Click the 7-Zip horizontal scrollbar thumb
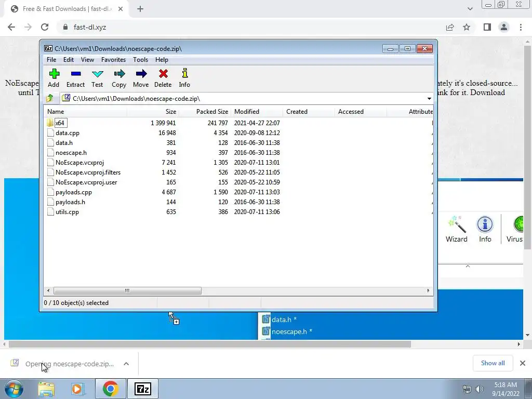Viewport: 532px width, 399px height. tap(127, 291)
